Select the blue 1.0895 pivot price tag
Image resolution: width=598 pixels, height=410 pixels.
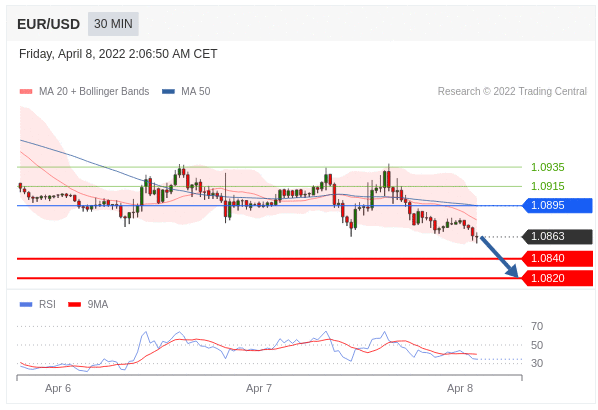557,206
